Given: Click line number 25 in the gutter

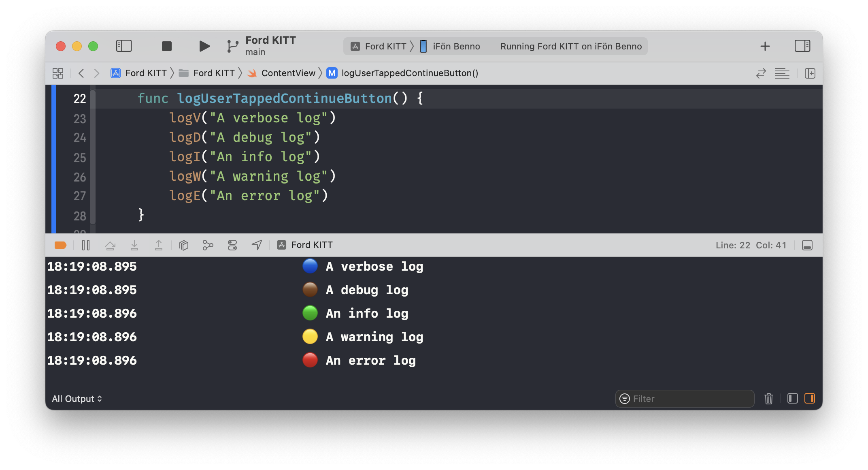Looking at the screenshot, I should (80, 157).
